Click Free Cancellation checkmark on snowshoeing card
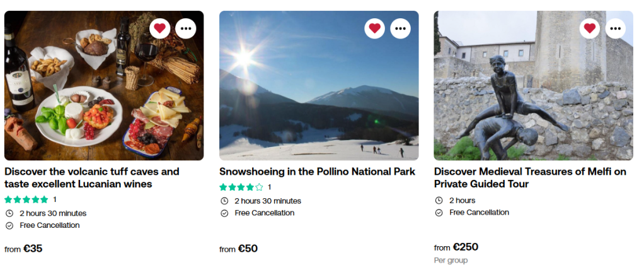644x272 pixels. (224, 213)
